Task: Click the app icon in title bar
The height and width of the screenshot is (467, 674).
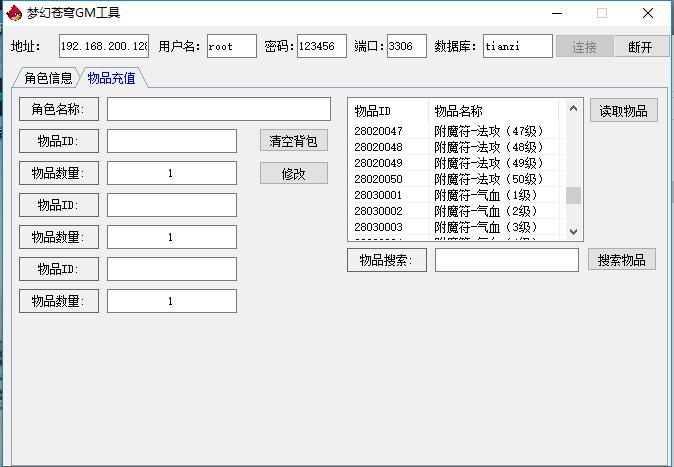Action: (x=14, y=13)
